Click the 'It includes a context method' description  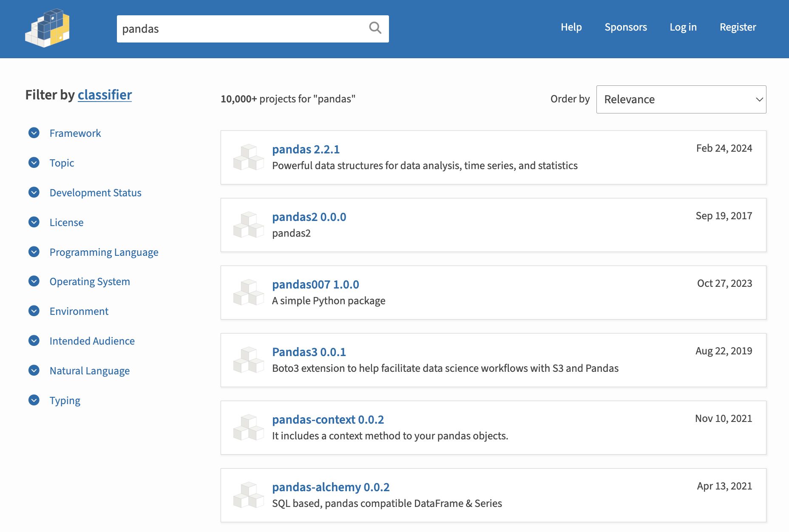[x=390, y=436]
